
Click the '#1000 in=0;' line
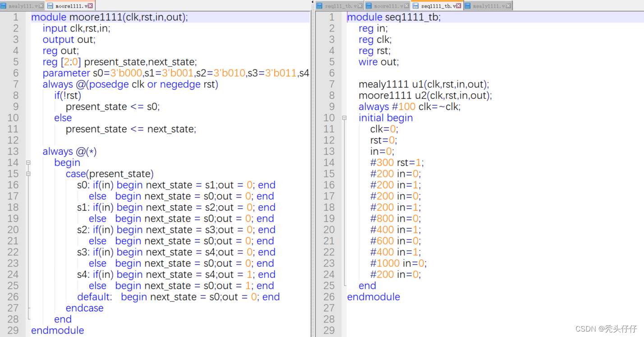(399, 263)
